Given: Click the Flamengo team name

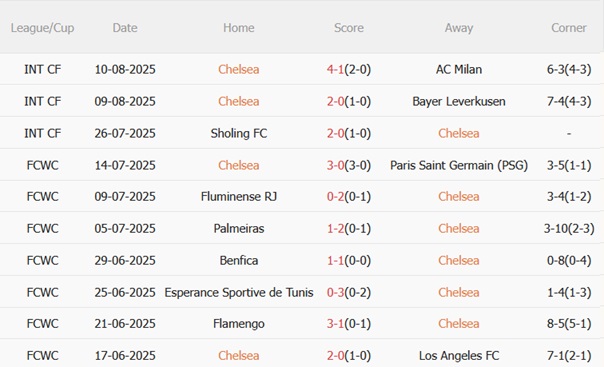Looking at the screenshot, I should pyautogui.click(x=239, y=323).
